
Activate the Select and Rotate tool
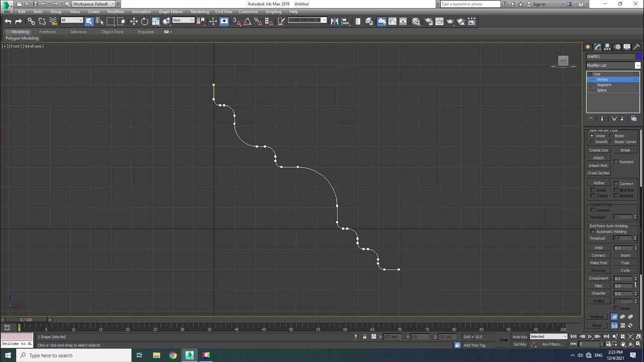pyautogui.click(x=144, y=21)
